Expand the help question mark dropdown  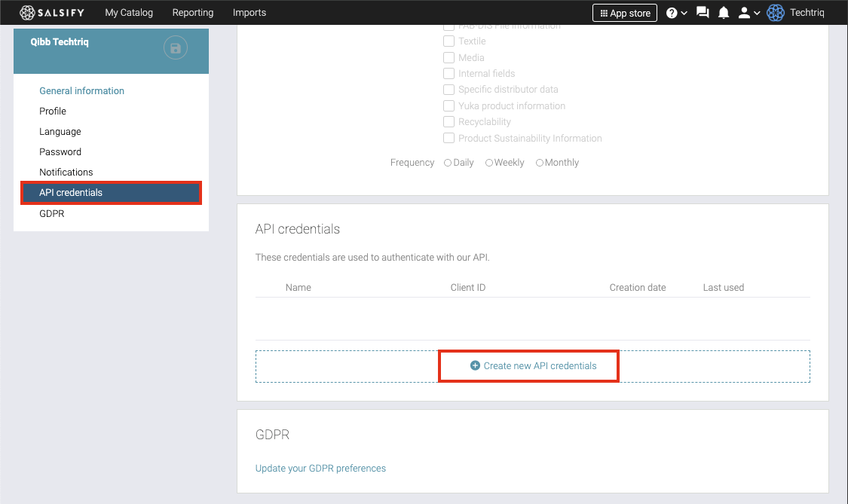[676, 13]
